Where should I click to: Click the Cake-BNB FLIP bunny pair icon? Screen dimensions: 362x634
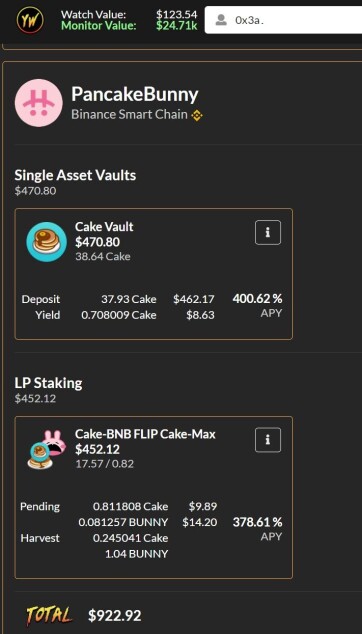46,450
